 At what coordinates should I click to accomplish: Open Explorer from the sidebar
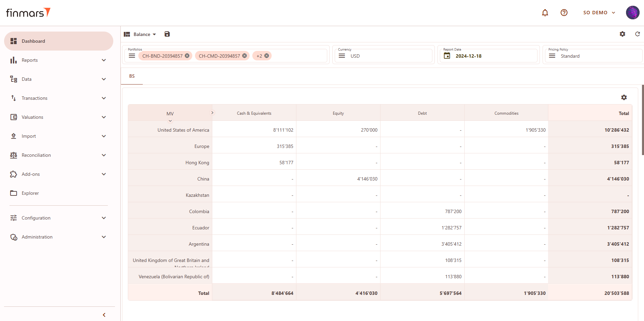[x=30, y=193]
